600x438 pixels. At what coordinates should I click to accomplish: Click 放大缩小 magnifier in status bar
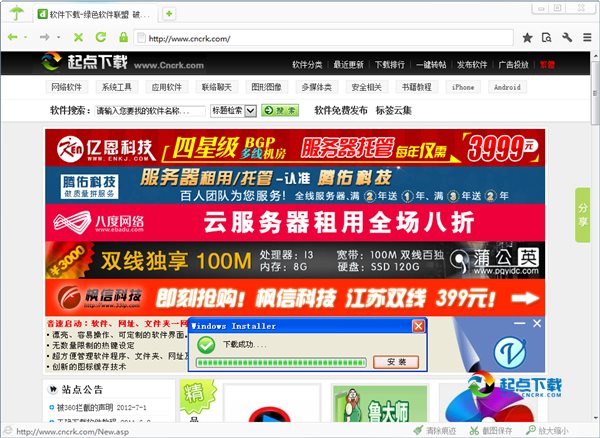coord(547,431)
